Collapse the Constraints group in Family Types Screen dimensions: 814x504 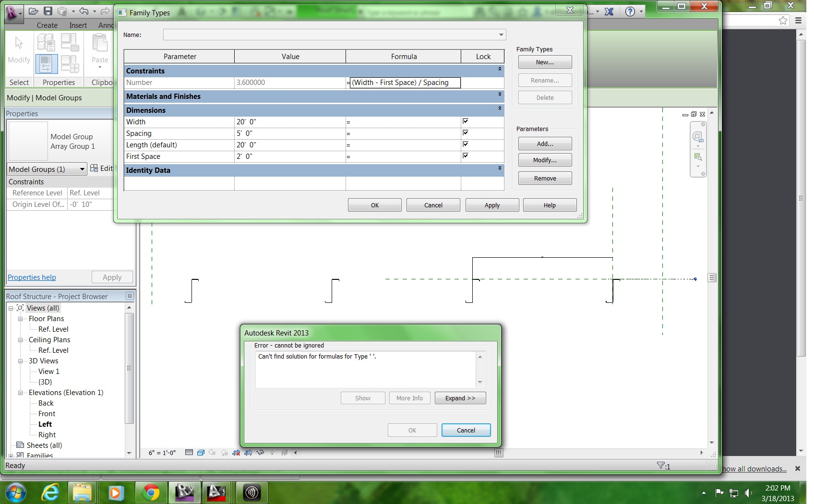(x=500, y=69)
